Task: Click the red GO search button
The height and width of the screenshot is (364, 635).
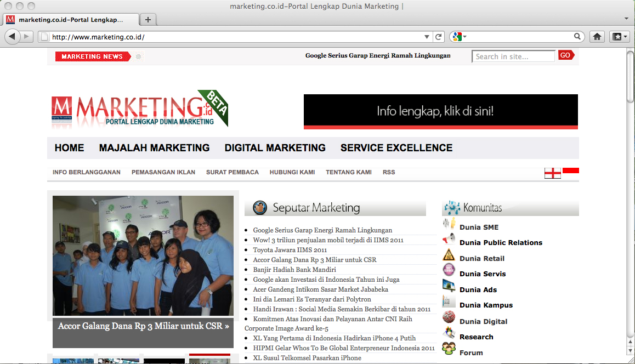Action: [566, 55]
